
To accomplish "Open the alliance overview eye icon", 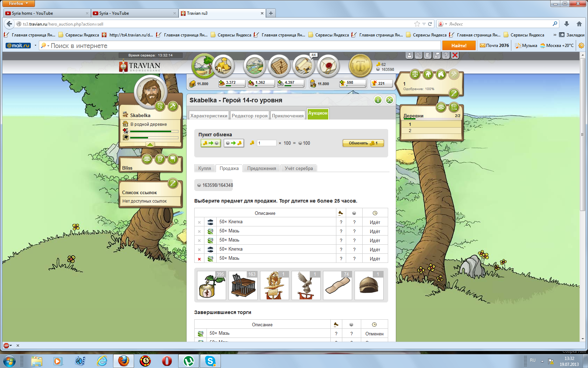I will 147,159.
